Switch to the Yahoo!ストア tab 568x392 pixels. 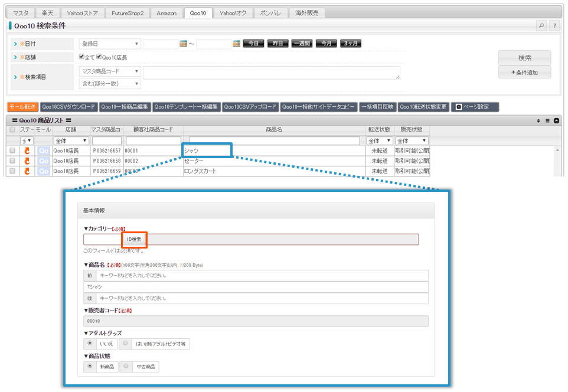82,13
